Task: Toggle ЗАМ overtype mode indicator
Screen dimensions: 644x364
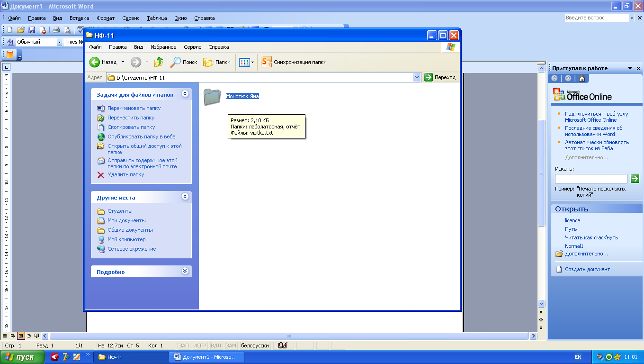Action: [231, 346]
